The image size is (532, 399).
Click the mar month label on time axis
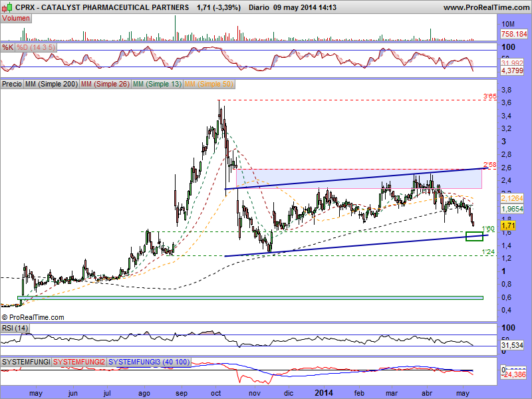click(392, 393)
